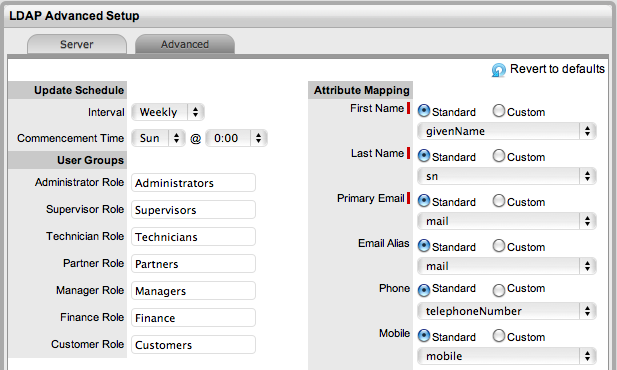Switch to the Advanced tab
This screenshot has width=617, height=370.
click(185, 44)
